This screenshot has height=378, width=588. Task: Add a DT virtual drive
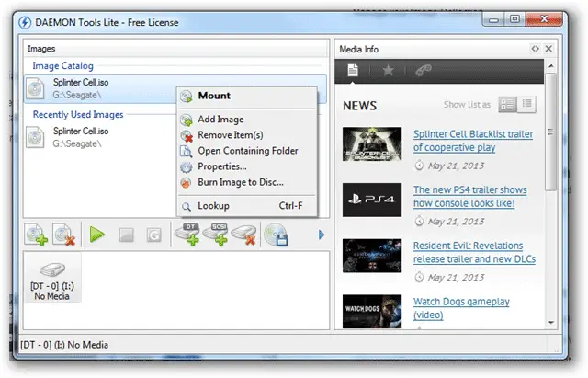point(187,235)
